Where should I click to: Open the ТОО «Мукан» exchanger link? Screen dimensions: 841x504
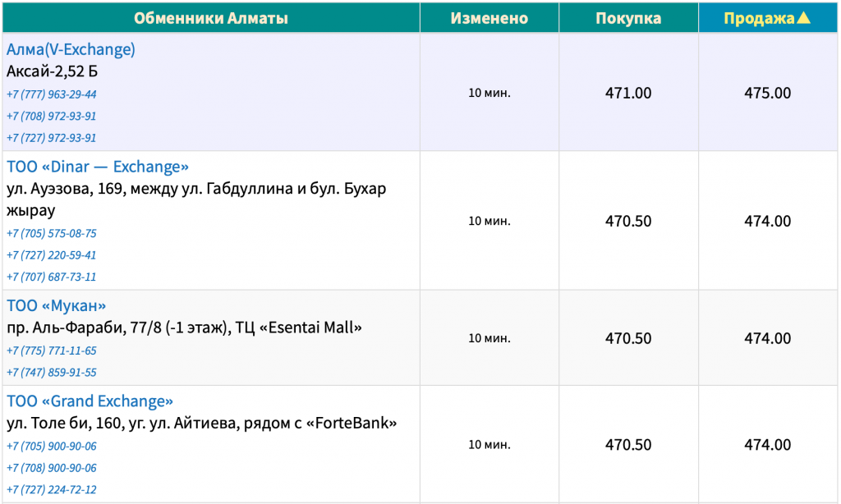pyautogui.click(x=57, y=305)
